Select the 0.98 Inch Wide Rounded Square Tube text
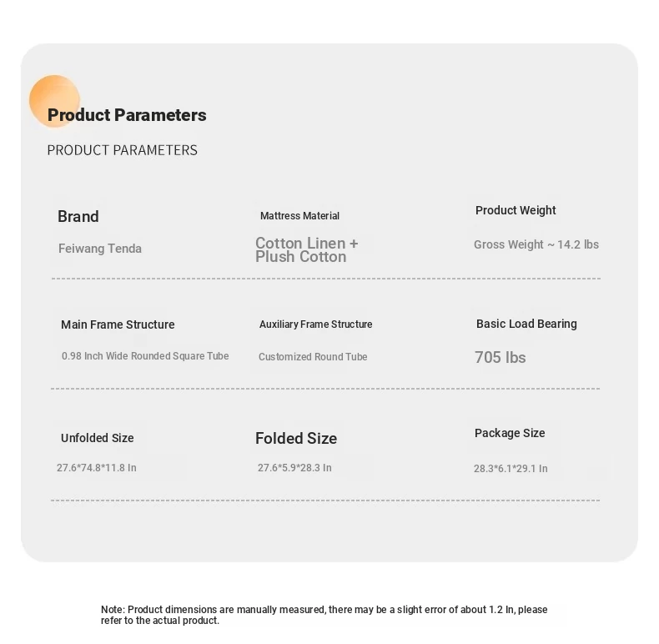 click(145, 356)
